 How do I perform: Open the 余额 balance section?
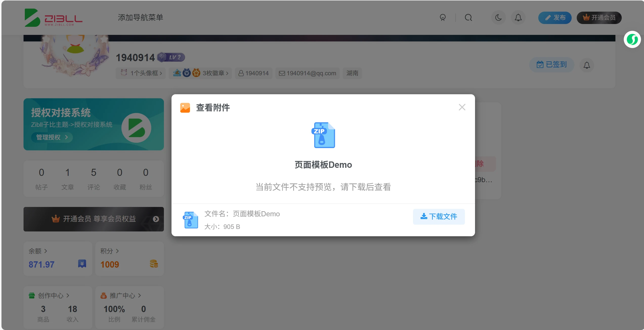(x=38, y=251)
